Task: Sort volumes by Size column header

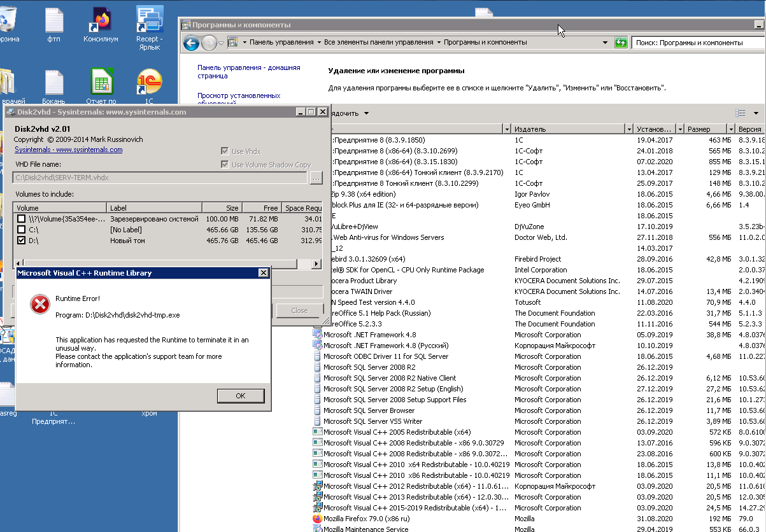Action: click(x=221, y=208)
